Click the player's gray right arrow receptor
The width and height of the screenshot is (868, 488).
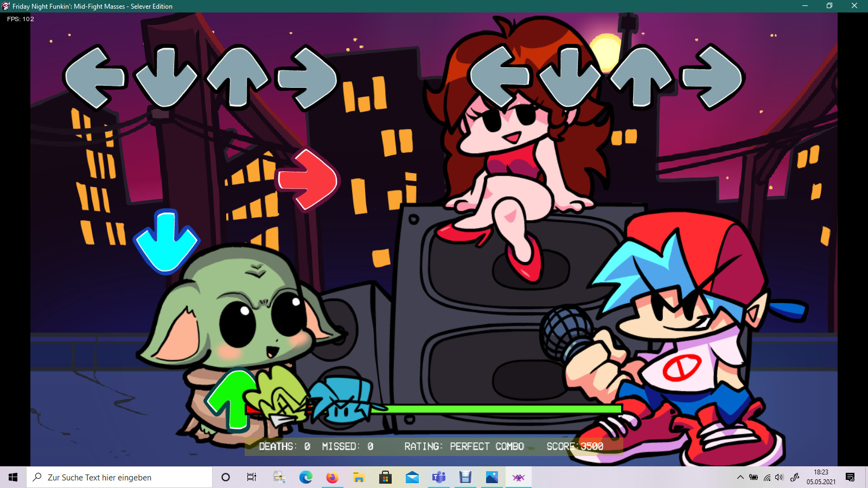712,77
